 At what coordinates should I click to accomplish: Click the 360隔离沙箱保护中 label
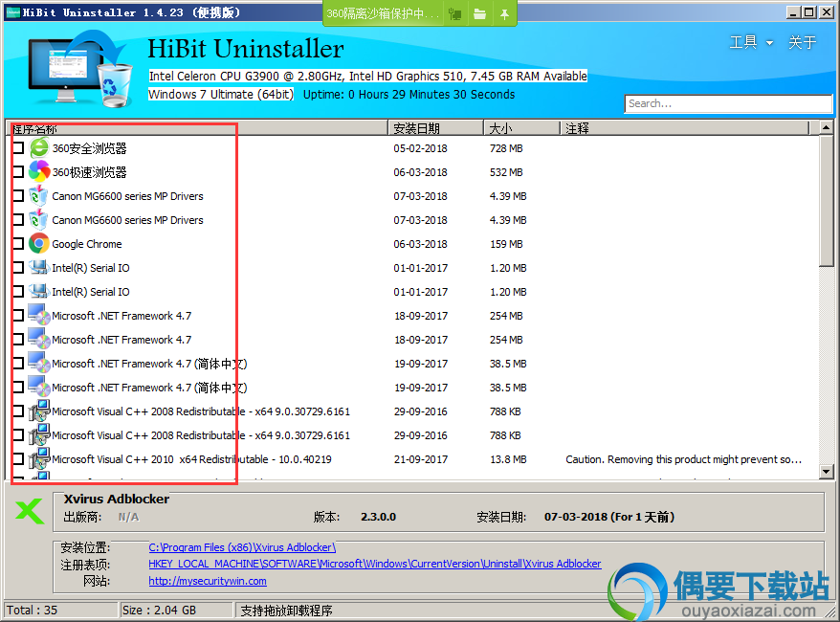[383, 14]
